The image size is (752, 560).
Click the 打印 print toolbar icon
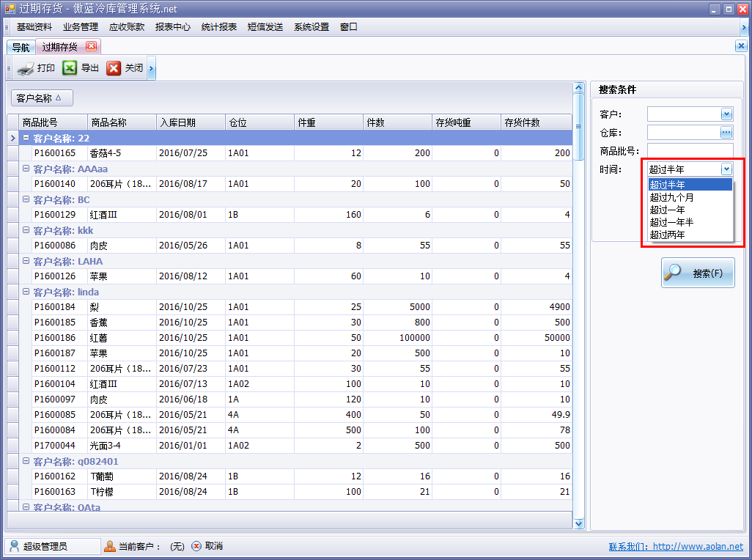point(24,67)
